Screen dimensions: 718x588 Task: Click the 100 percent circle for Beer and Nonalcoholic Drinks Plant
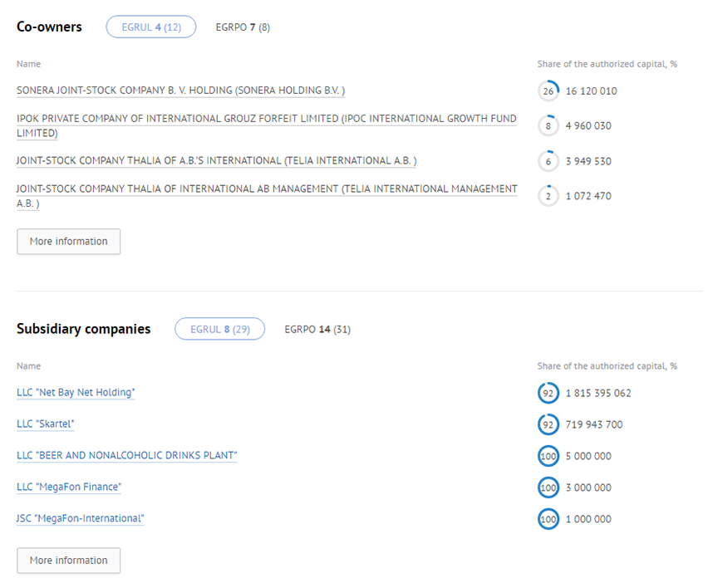548,456
